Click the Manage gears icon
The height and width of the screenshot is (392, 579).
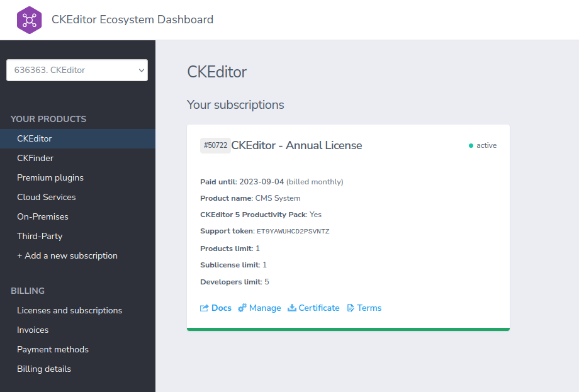pos(242,308)
